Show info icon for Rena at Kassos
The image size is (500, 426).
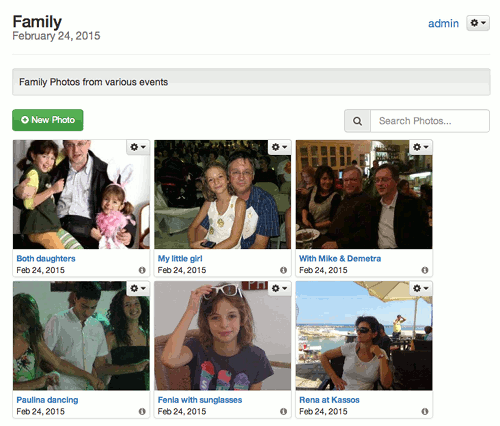(425, 411)
